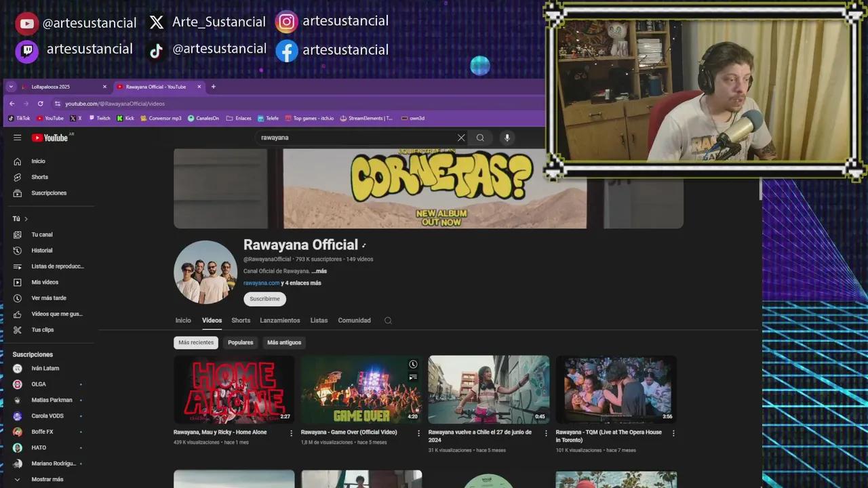The width and height of the screenshot is (868, 488).
Task: Open the YouTube guide hamburger menu
Action: [18, 138]
